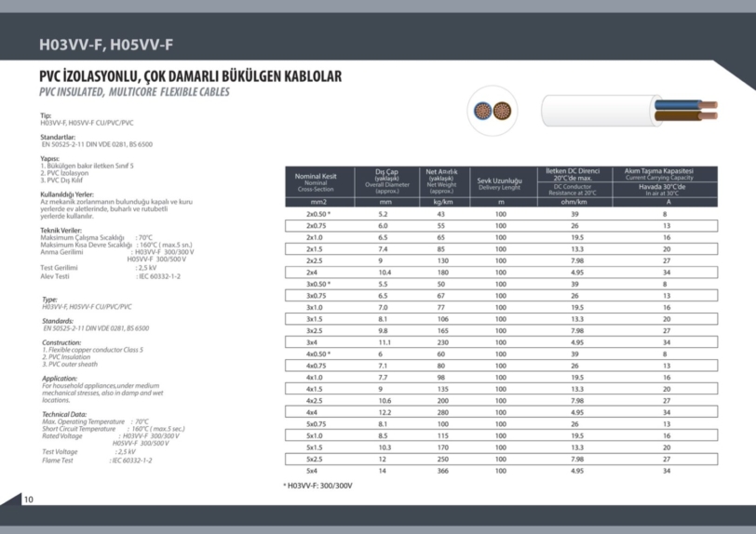Screen dimensions: 756x534
Task: Click the Technical Data section heading
Action: click(x=65, y=414)
